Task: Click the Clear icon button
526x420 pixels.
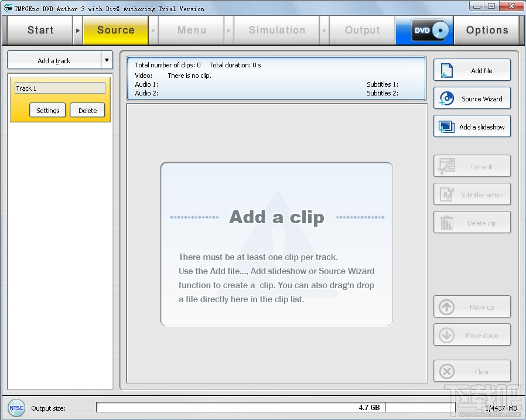Action: (446, 371)
